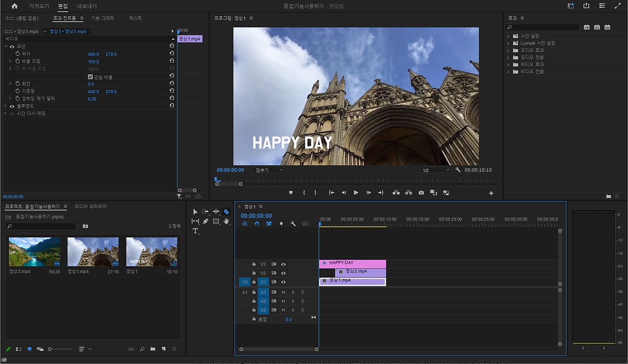Uncheck the 균일 비율 checkbox
The width and height of the screenshot is (628, 364).
(x=91, y=77)
